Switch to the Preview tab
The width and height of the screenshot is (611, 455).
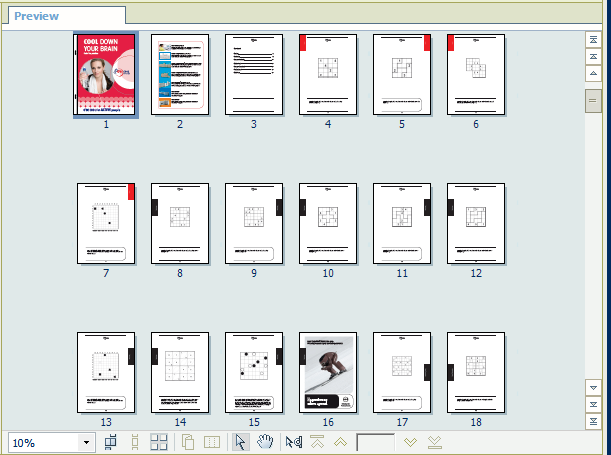point(36,16)
